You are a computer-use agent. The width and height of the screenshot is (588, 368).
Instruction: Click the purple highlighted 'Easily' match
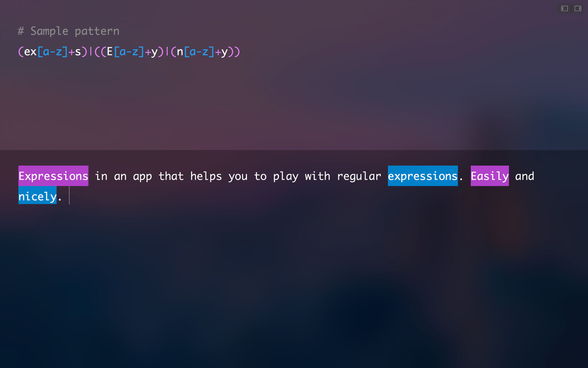tap(490, 176)
